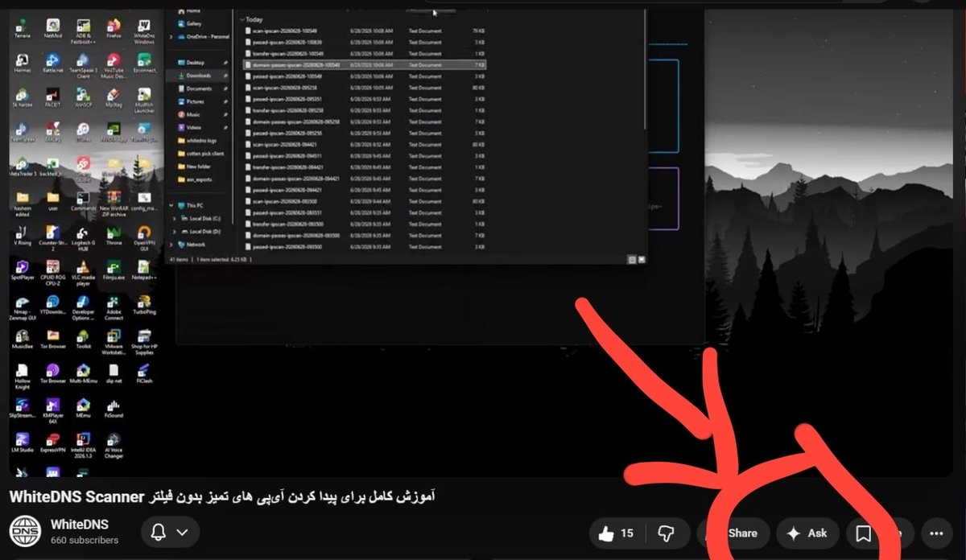Open Adobe Connect desktop shortcut

(x=114, y=307)
